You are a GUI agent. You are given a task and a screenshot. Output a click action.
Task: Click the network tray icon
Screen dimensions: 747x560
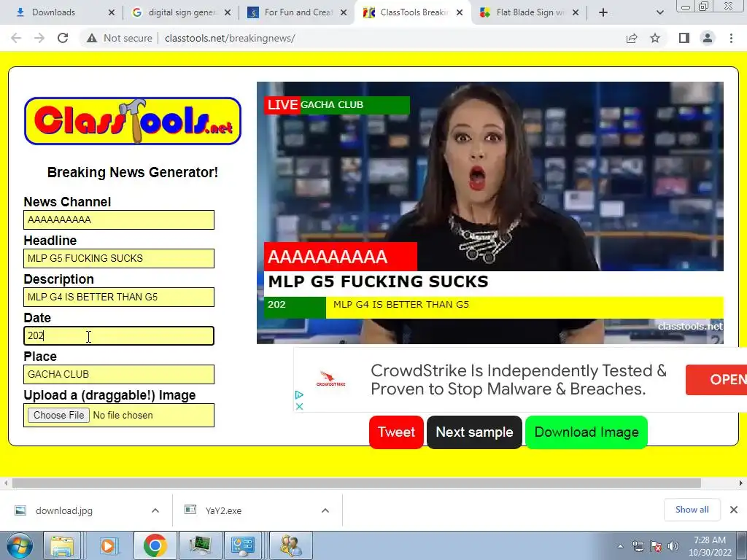[x=638, y=546]
